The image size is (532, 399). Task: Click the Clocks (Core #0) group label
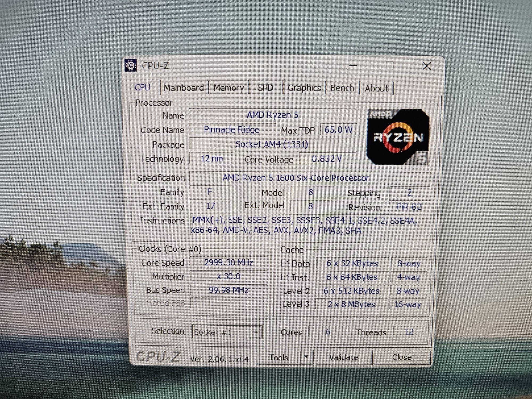170,249
